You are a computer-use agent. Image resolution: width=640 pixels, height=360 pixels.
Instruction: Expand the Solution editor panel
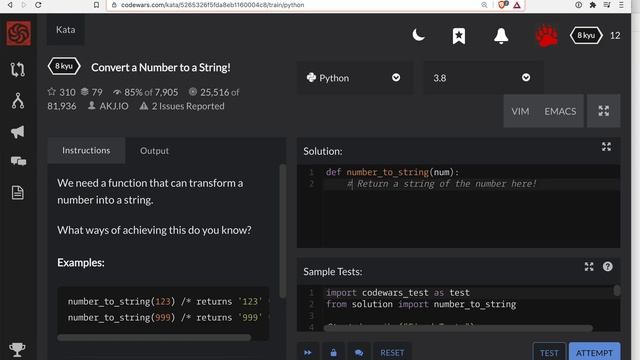(606, 147)
